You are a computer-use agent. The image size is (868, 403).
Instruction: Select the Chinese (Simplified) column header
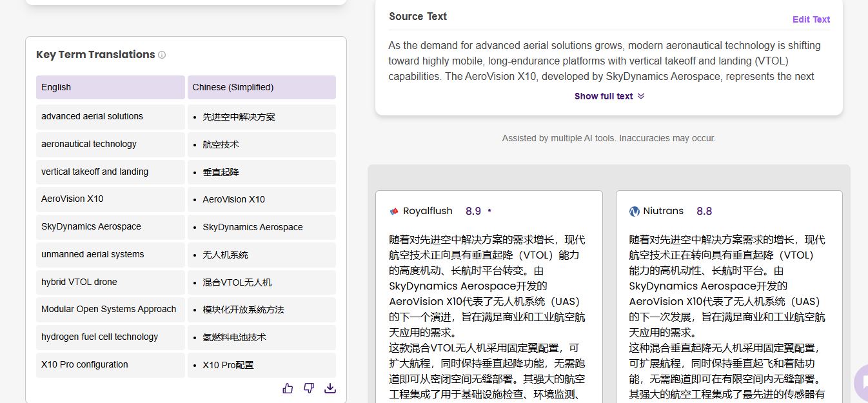pos(261,88)
